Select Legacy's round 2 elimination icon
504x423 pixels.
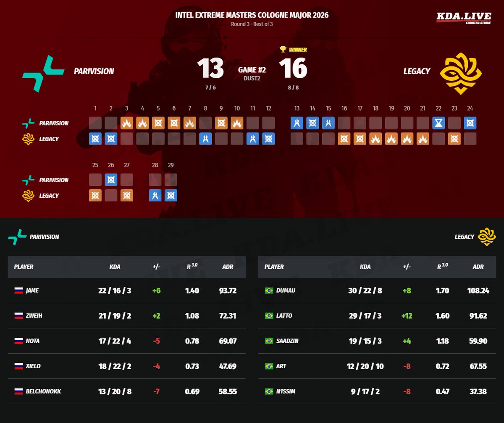[111, 138]
